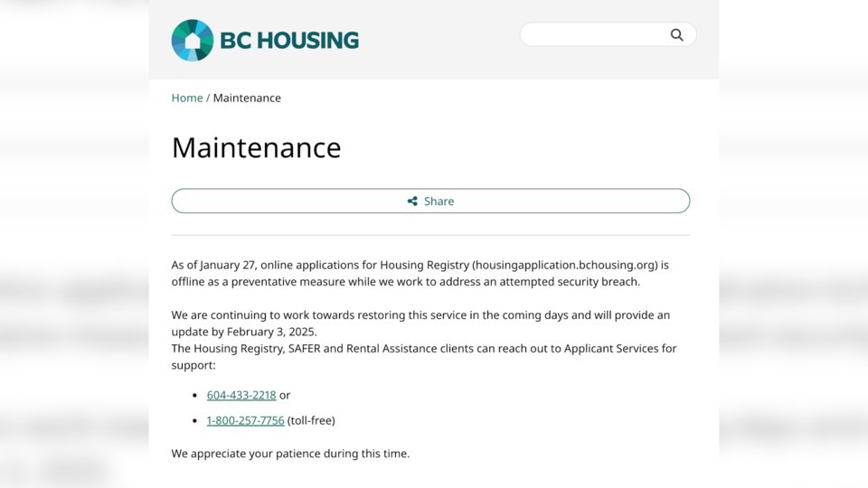This screenshot has width=868, height=488.
Task: Select the Maintenance breadcrumb item
Action: 247,98
